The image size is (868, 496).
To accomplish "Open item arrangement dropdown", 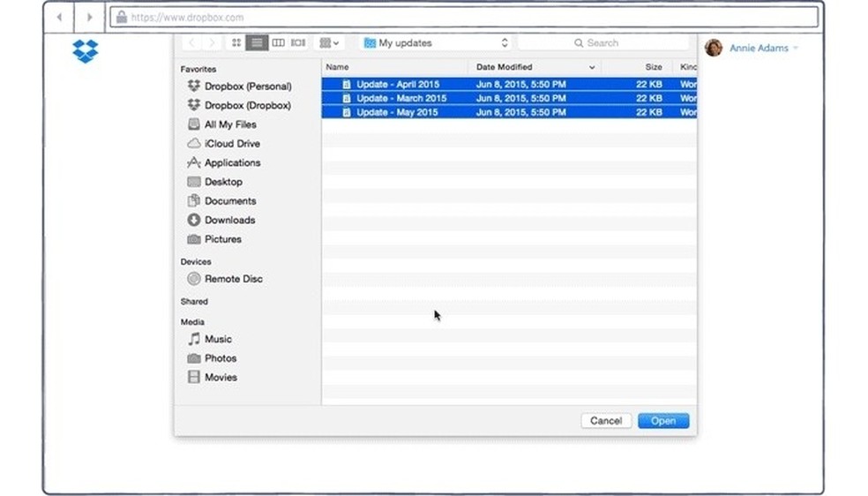I will pyautogui.click(x=329, y=42).
